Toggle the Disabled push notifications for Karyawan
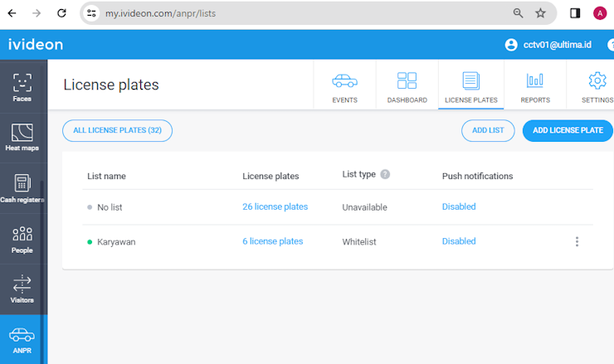Image resolution: width=614 pixels, height=364 pixels. pos(459,241)
